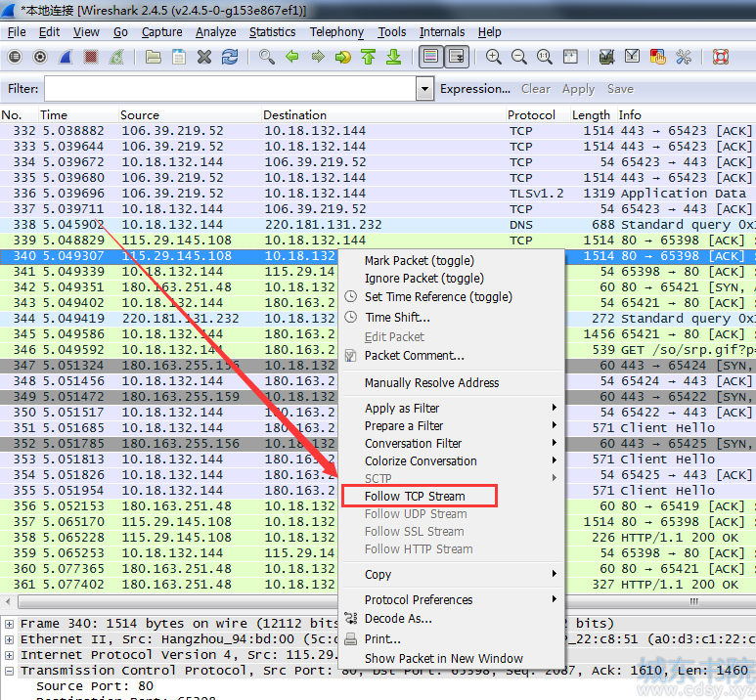Open the Analyze menu
The height and width of the screenshot is (700, 756).
[x=215, y=32]
